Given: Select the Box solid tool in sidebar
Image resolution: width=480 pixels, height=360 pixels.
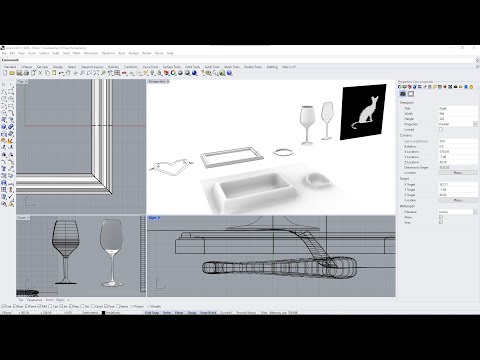Looking at the screenshot, I should pos(4,127).
